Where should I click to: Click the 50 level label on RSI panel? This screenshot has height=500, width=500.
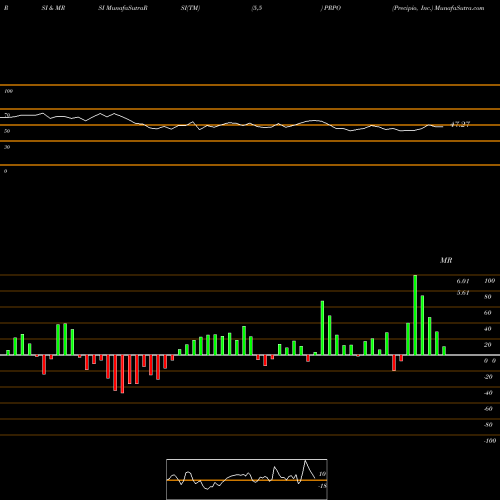click(x=7, y=131)
